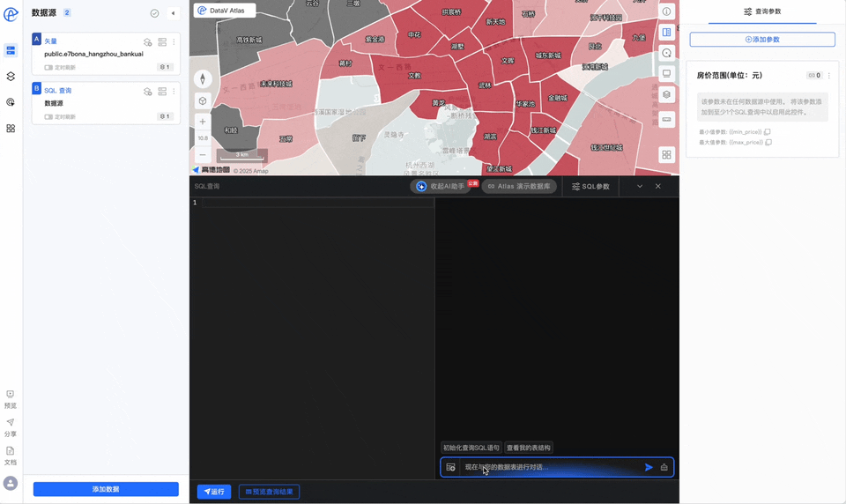Click the 添加参数 button

point(762,40)
